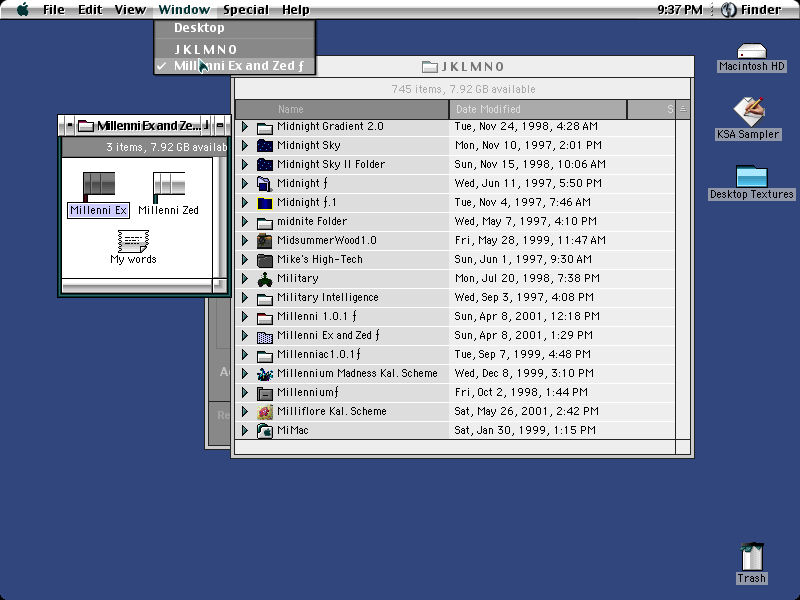This screenshot has width=800, height=600.
Task: Expand the midnite Folder disclosure triangle
Action: (x=245, y=221)
